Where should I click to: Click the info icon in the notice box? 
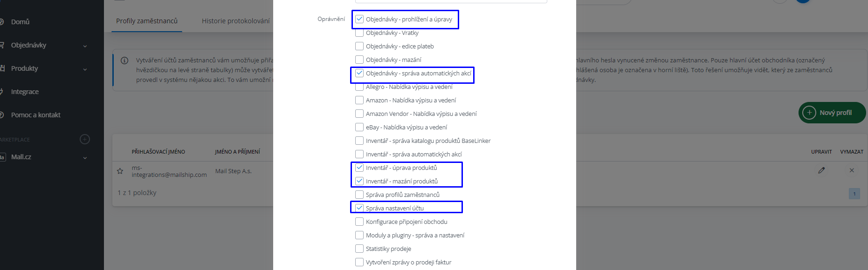pos(124,61)
